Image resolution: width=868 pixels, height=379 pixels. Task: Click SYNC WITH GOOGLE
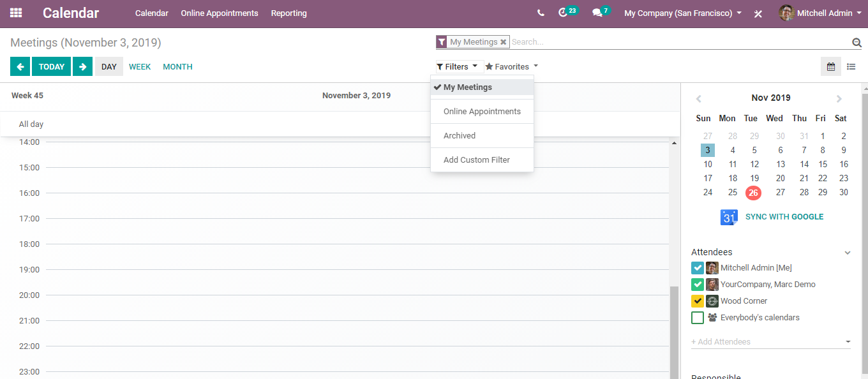coord(784,217)
